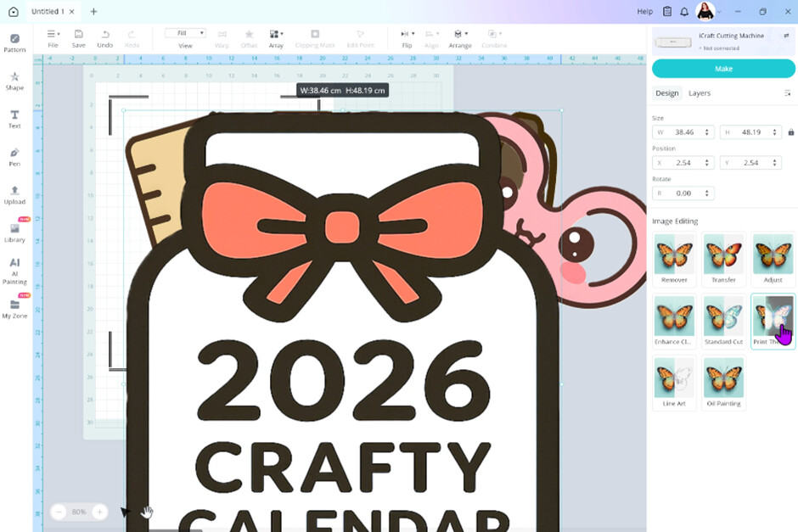Click the Save icon in the toolbar

78,38
